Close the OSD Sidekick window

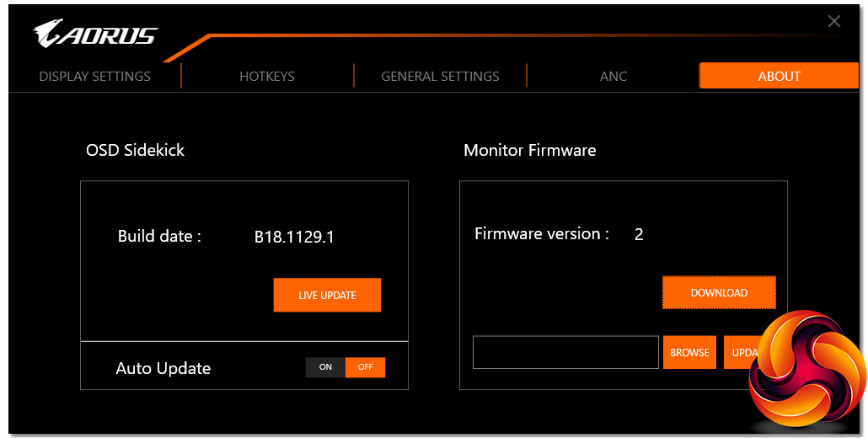(x=833, y=22)
